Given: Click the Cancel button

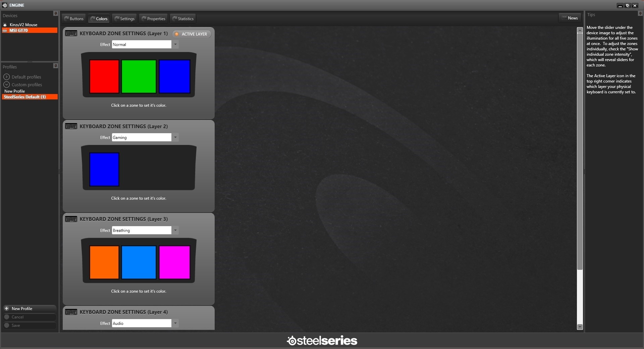Looking at the screenshot, I should click(x=29, y=317).
